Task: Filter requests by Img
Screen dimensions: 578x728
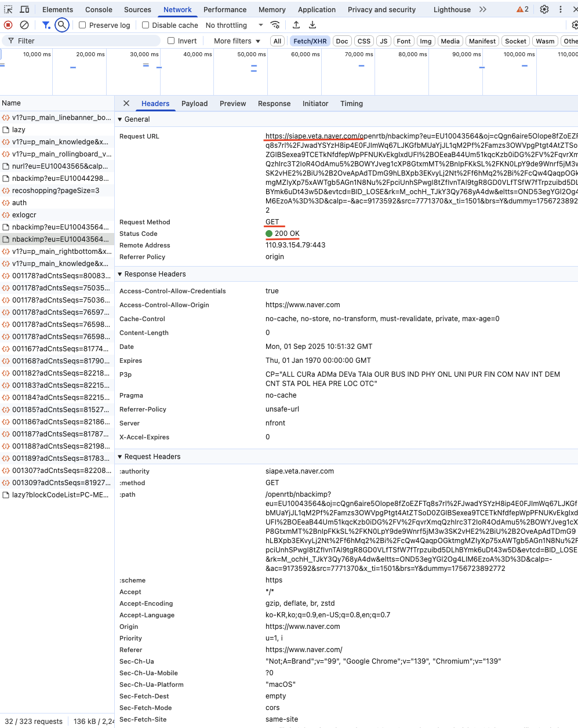Action: [426, 41]
